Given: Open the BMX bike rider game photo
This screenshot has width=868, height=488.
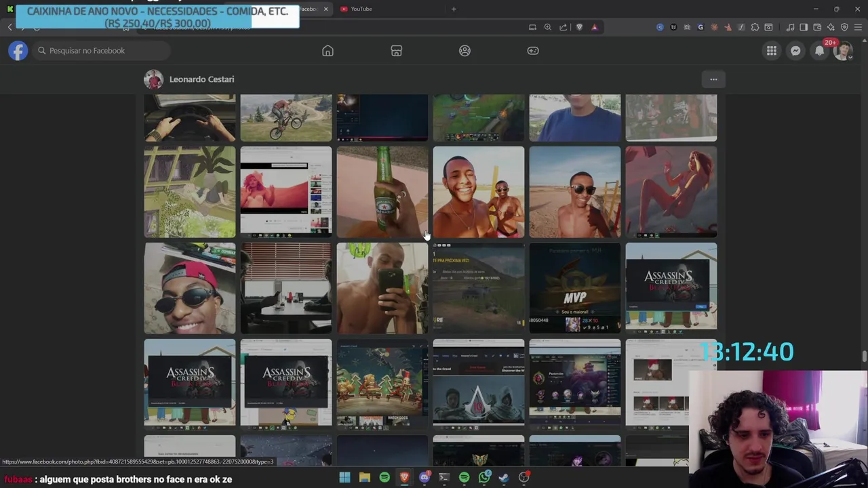Looking at the screenshot, I should (x=286, y=118).
